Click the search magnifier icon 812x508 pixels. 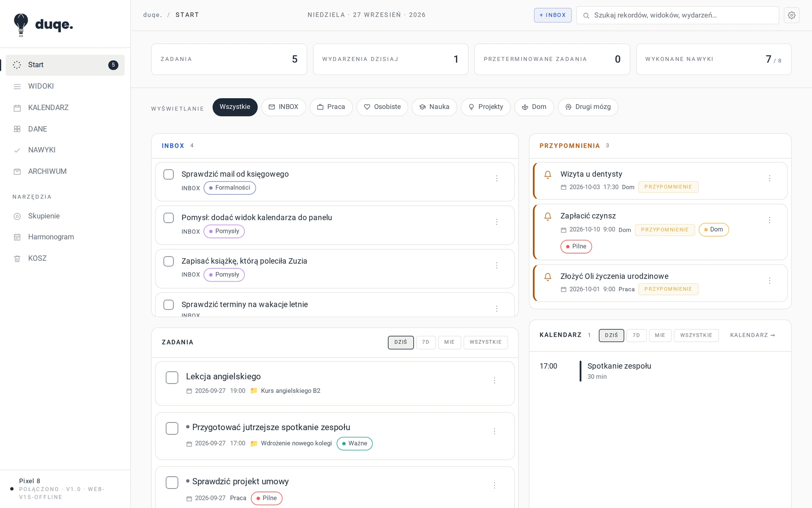586,16
